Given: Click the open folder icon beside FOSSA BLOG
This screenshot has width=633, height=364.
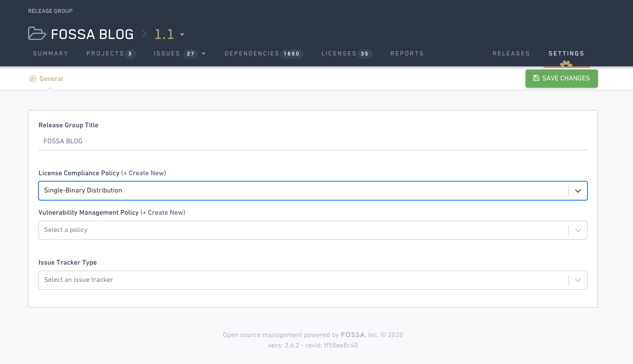Looking at the screenshot, I should [x=37, y=33].
